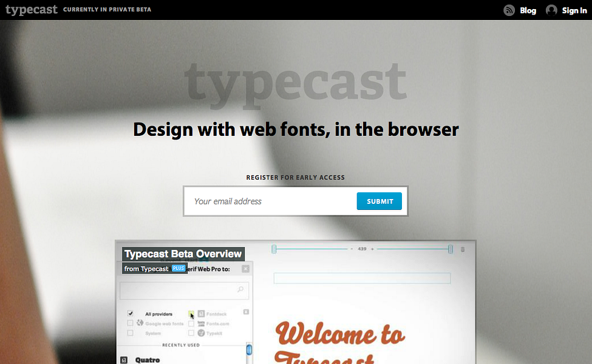Click the Fontdeck provider icon

coord(201,314)
